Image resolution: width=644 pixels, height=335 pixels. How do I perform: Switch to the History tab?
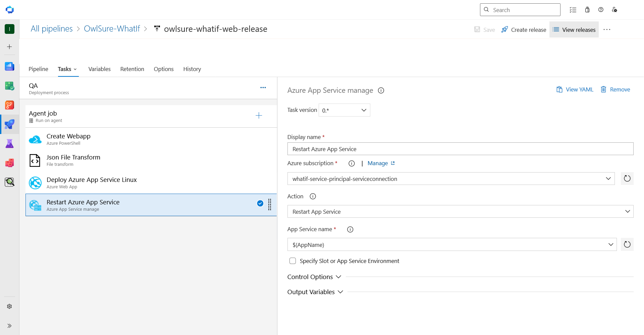(192, 69)
